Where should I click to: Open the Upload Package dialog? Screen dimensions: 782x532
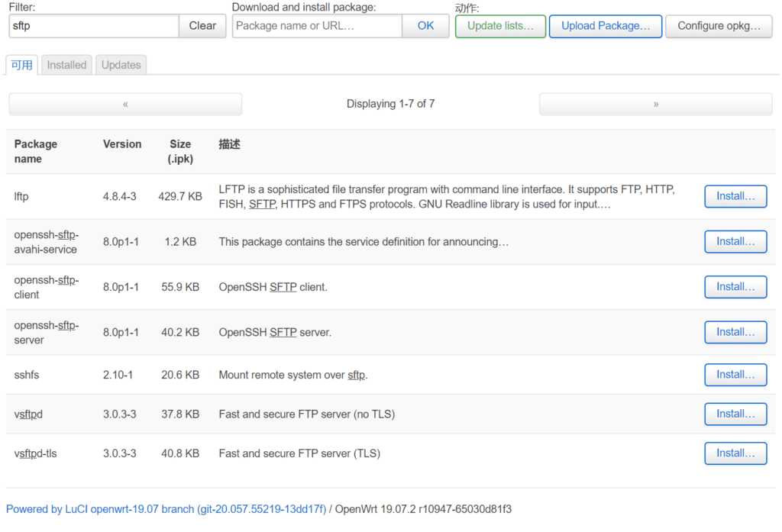point(605,25)
